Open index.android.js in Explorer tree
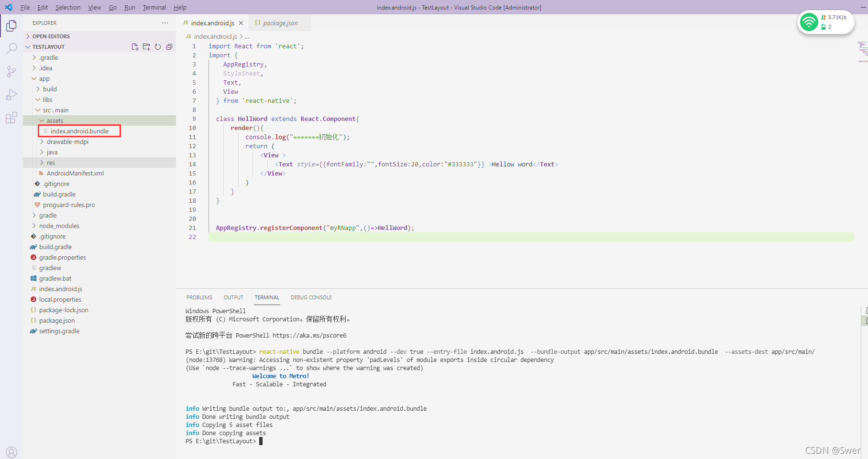Screen dimensions: 868x459 click(99, 289)
